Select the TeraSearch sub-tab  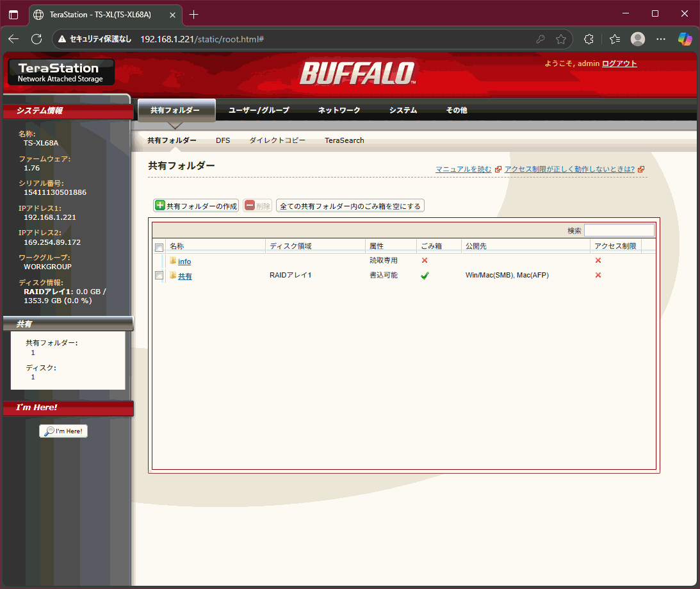click(344, 140)
